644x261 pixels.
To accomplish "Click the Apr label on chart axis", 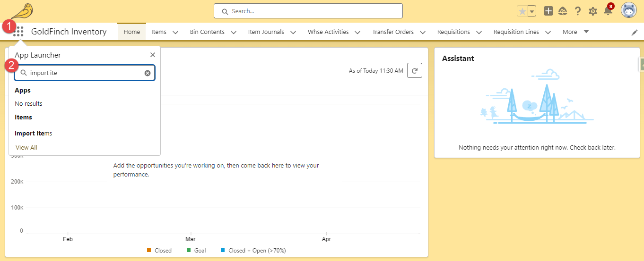I will pyautogui.click(x=326, y=239).
